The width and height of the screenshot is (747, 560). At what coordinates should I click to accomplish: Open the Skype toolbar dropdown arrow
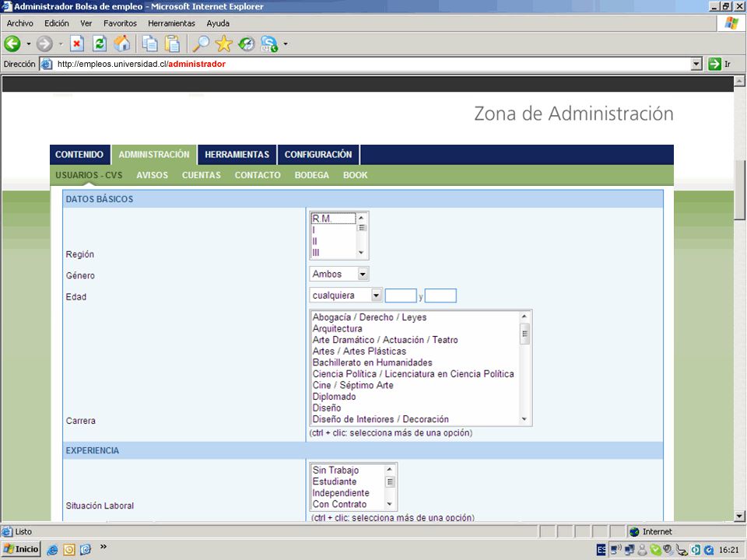286,44
